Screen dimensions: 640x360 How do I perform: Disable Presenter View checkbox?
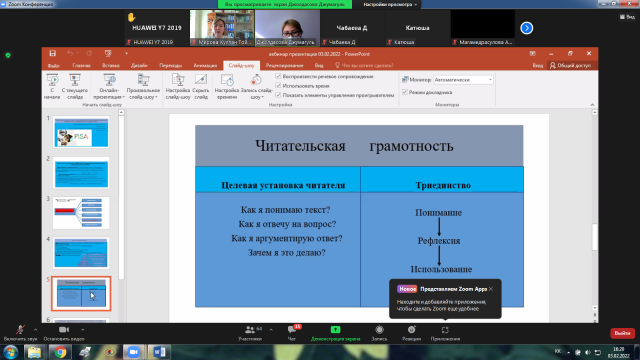(x=405, y=92)
